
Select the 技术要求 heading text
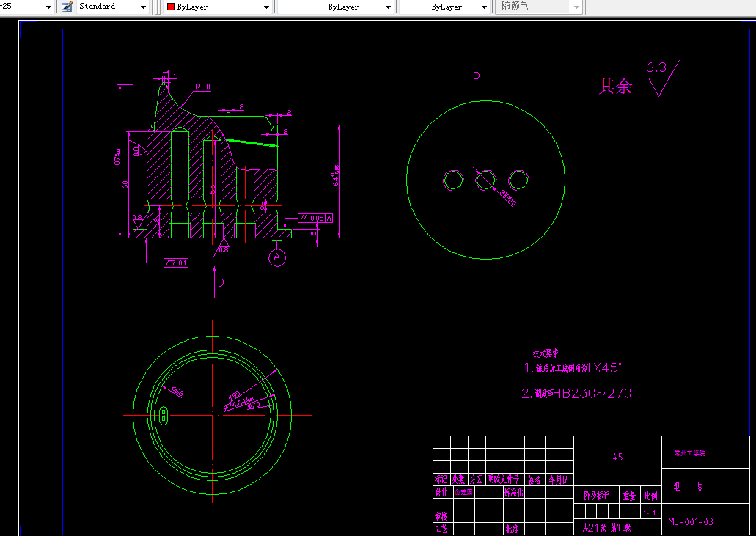point(546,353)
